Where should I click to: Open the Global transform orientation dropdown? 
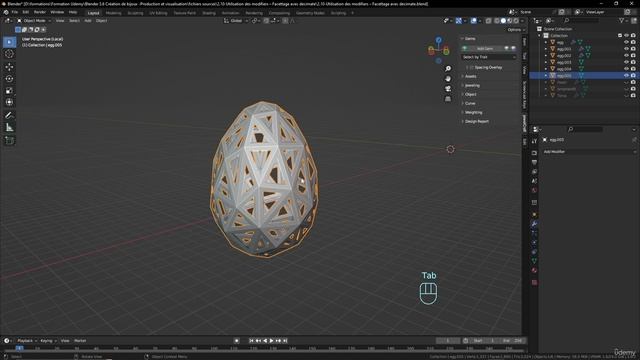pyautogui.click(x=236, y=21)
